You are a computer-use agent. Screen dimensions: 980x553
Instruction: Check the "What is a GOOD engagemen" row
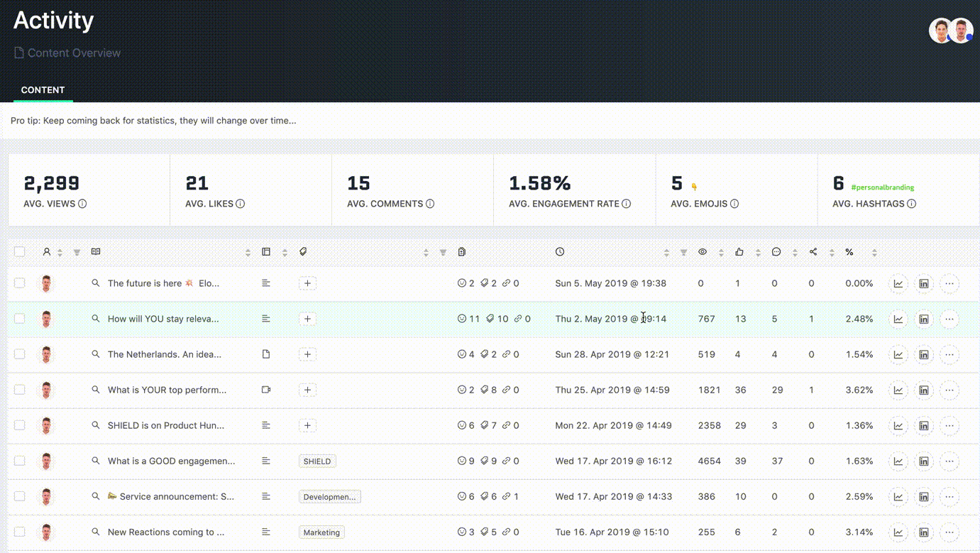[x=19, y=460]
